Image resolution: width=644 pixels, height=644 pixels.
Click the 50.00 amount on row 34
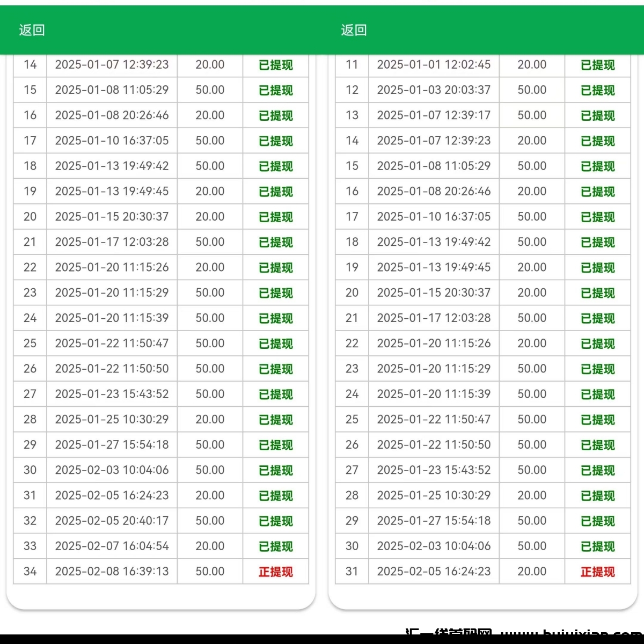click(x=210, y=572)
